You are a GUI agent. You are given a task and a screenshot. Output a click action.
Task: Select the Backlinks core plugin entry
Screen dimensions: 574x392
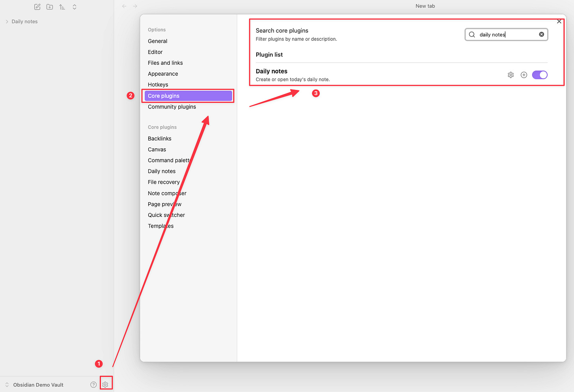click(x=159, y=138)
